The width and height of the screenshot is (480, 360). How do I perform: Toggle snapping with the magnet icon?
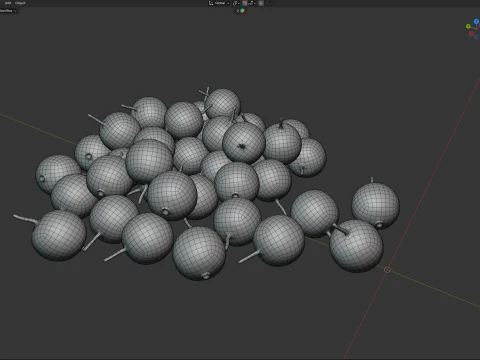[x=245, y=3]
